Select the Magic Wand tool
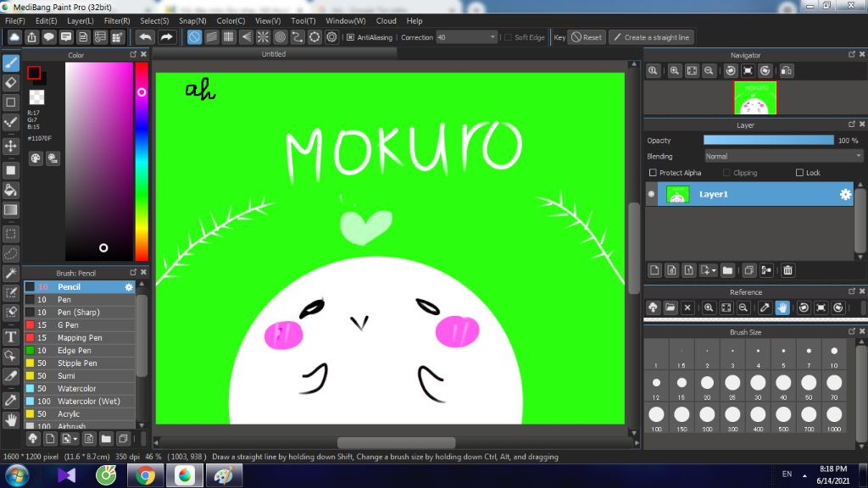Viewport: 868px width, 488px height. (x=10, y=274)
